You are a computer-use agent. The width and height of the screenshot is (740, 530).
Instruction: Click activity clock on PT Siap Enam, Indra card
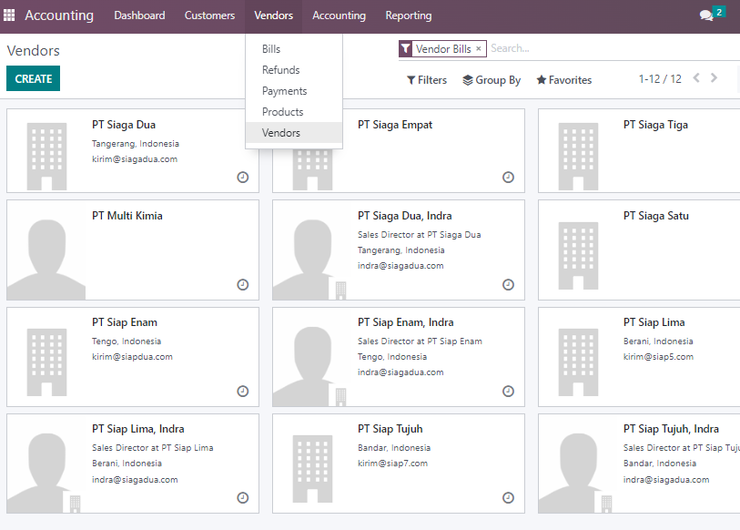click(x=508, y=391)
